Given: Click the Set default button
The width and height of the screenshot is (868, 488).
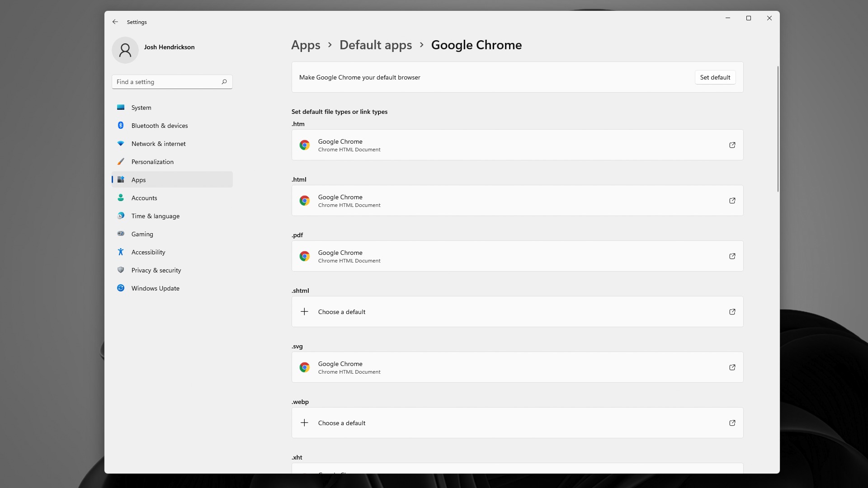Looking at the screenshot, I should [x=715, y=77].
